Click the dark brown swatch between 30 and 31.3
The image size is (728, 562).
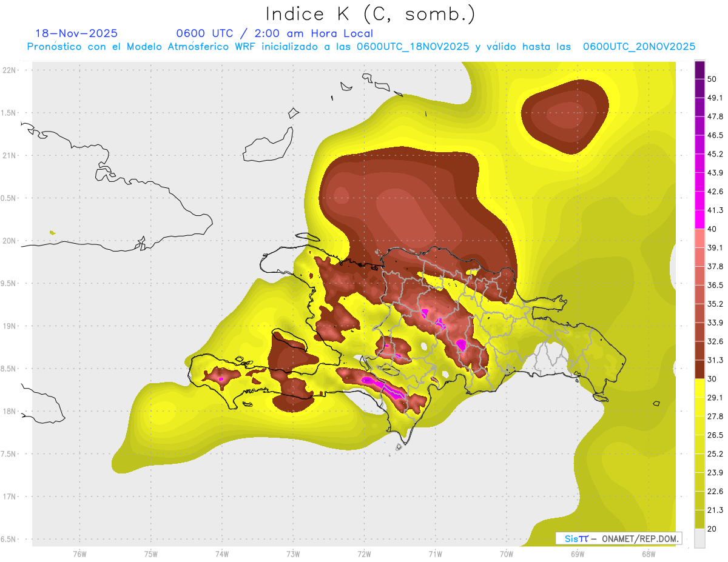click(x=699, y=369)
